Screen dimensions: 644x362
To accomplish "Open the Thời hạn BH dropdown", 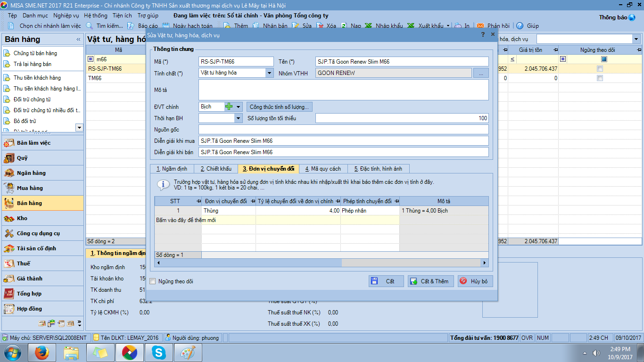I will (238, 118).
